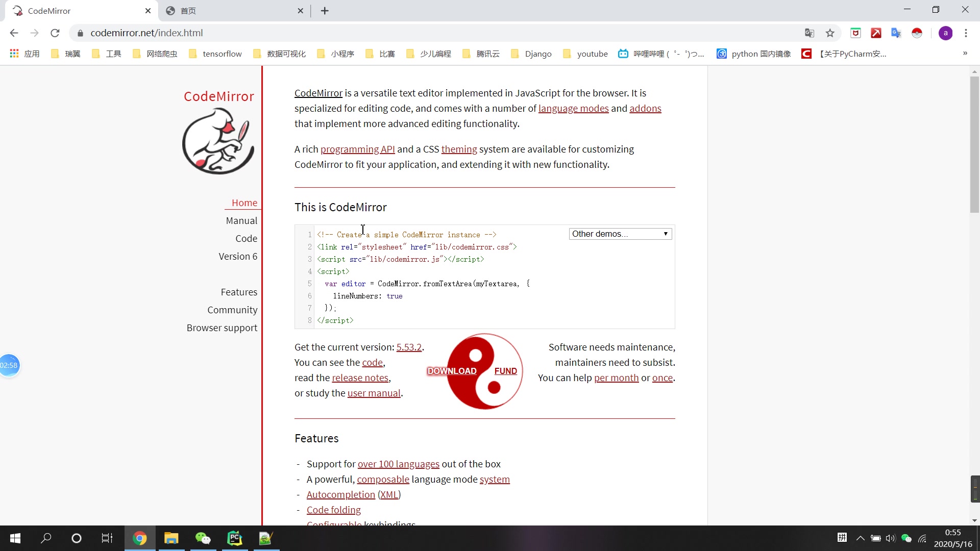This screenshot has width=980, height=551.
Task: Open the Code folding link
Action: (x=333, y=510)
